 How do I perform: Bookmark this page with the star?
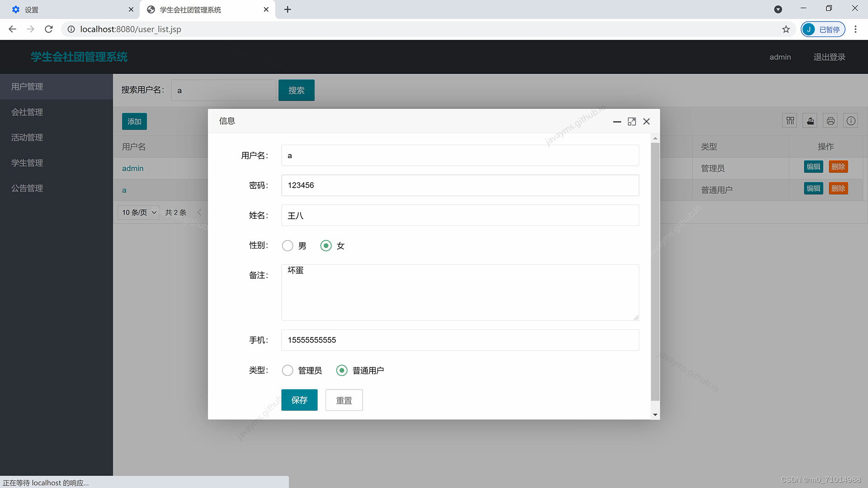click(786, 29)
